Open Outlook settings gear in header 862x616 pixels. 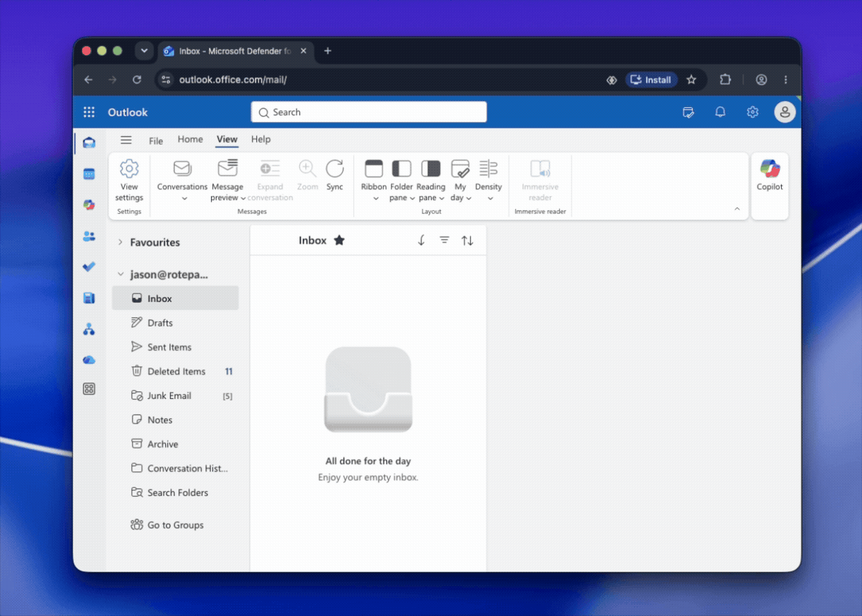753,113
